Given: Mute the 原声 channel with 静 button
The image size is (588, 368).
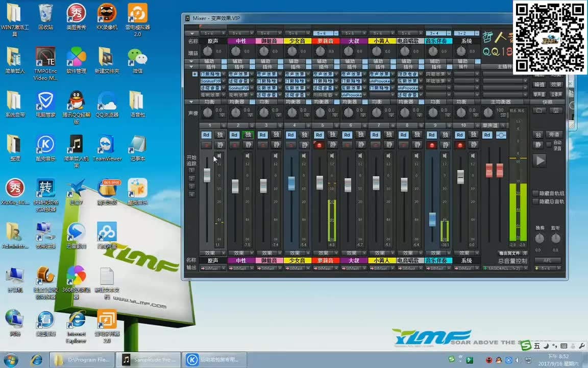Looking at the screenshot, I should point(220,145).
